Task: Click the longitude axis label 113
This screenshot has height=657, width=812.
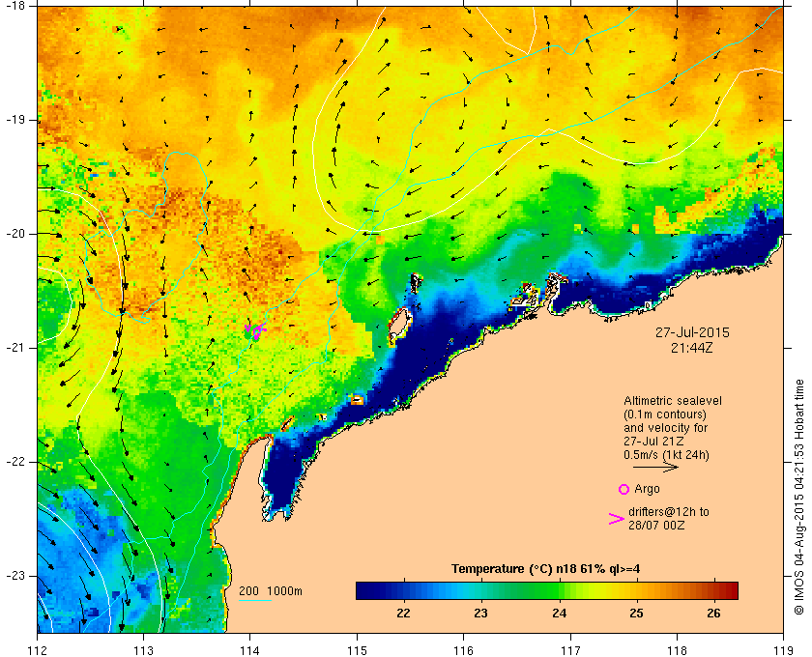Action: coord(143,649)
